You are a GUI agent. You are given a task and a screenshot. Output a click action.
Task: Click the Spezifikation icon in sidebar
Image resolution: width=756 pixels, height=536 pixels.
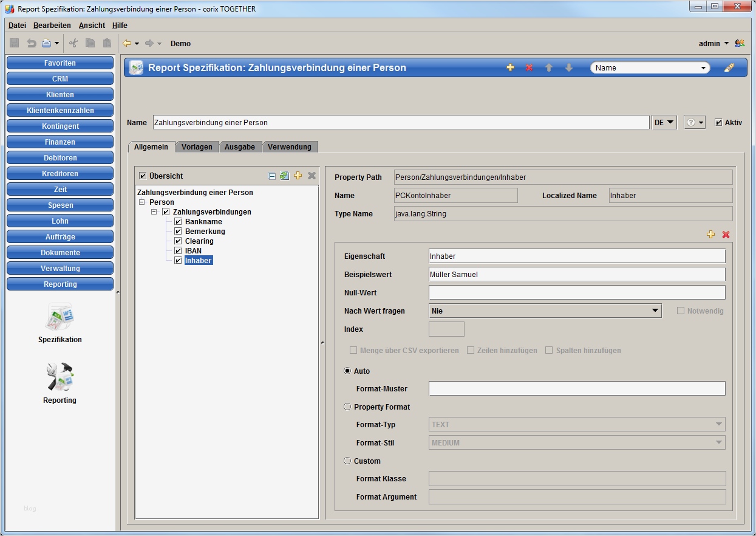pyautogui.click(x=60, y=317)
